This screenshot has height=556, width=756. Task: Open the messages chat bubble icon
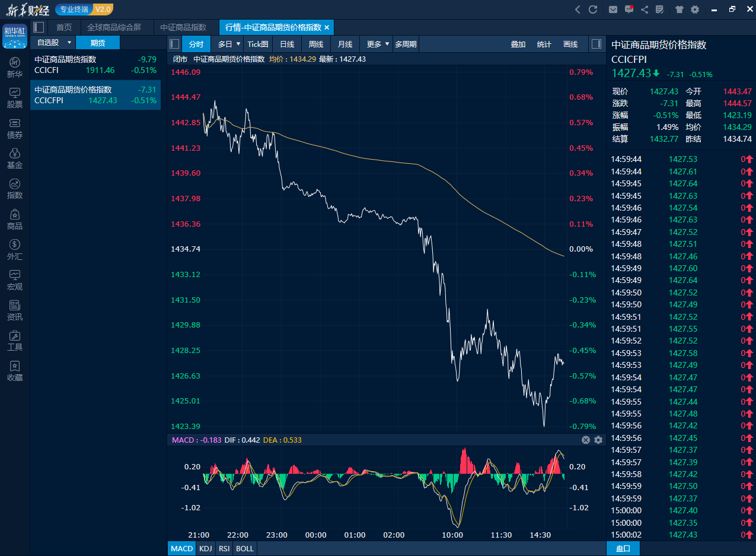(x=629, y=9)
